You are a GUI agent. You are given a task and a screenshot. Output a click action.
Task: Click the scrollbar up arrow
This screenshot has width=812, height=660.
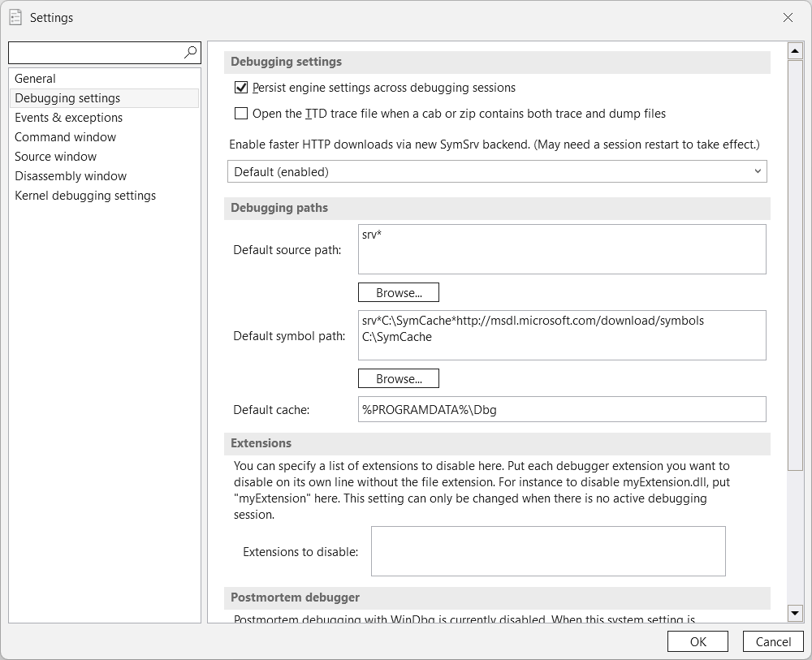(x=795, y=51)
